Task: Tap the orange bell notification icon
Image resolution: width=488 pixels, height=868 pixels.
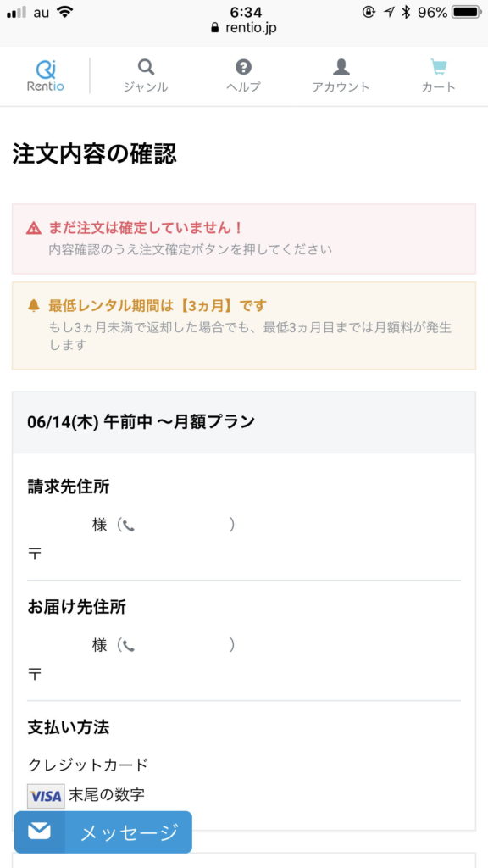Action: [34, 305]
